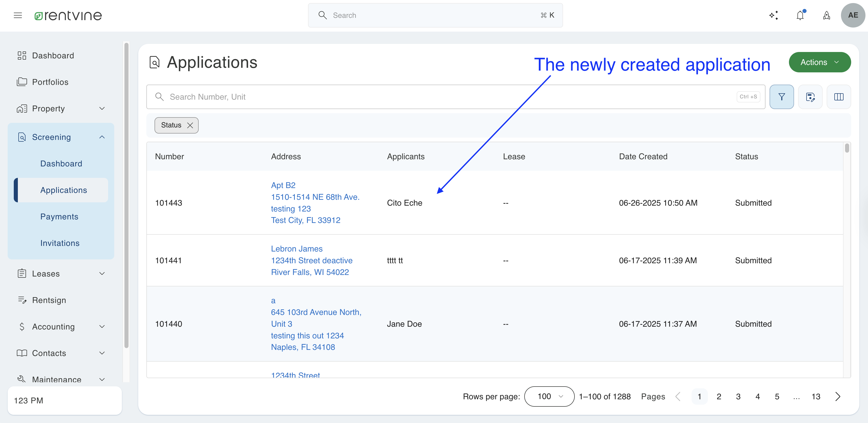Open the AE user avatar menu
Image resolution: width=868 pixels, height=423 pixels.
point(853,15)
